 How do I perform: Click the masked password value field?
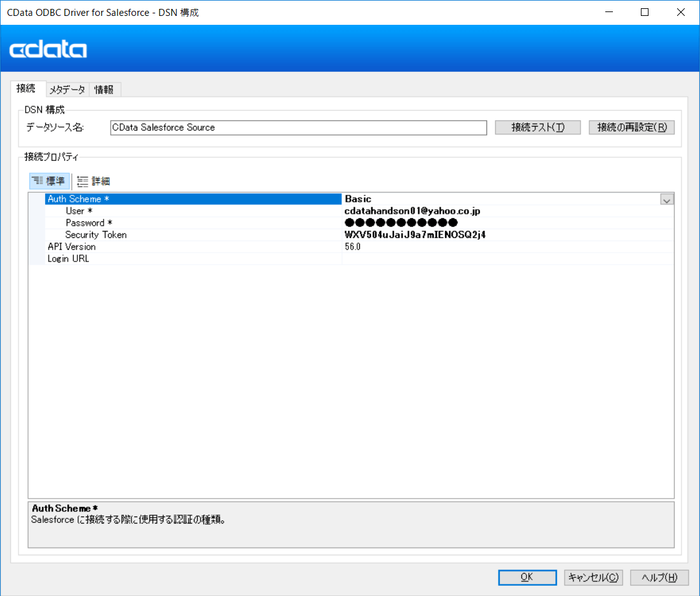[x=508, y=223]
